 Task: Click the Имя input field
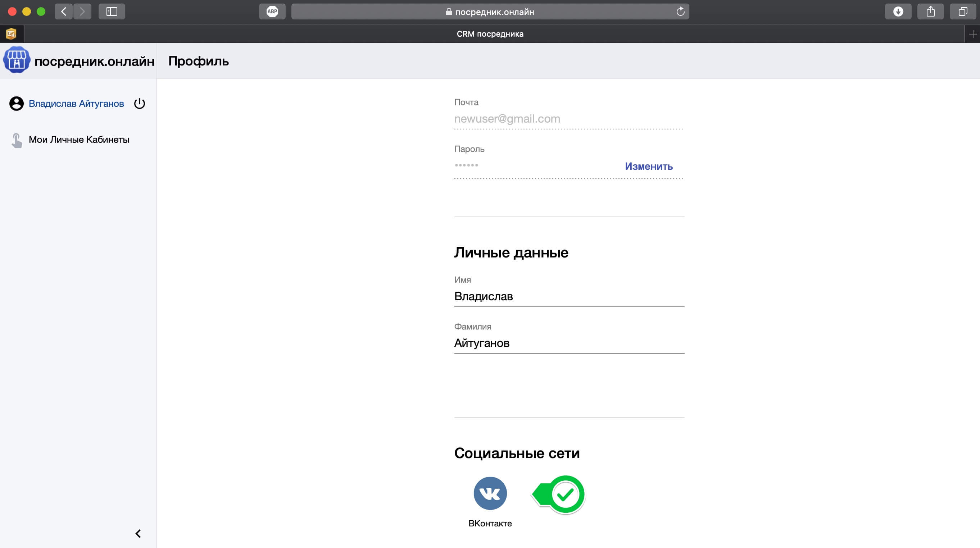click(569, 296)
